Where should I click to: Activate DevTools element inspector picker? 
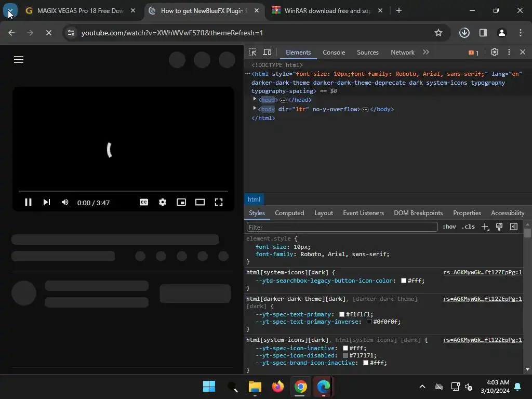252,52
